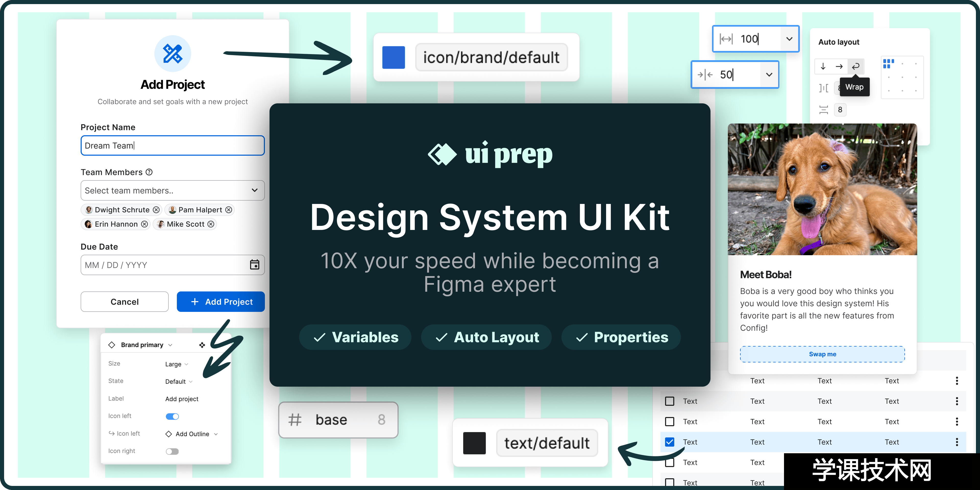Click the Project Name input field
The width and height of the screenshot is (980, 490).
point(172,146)
